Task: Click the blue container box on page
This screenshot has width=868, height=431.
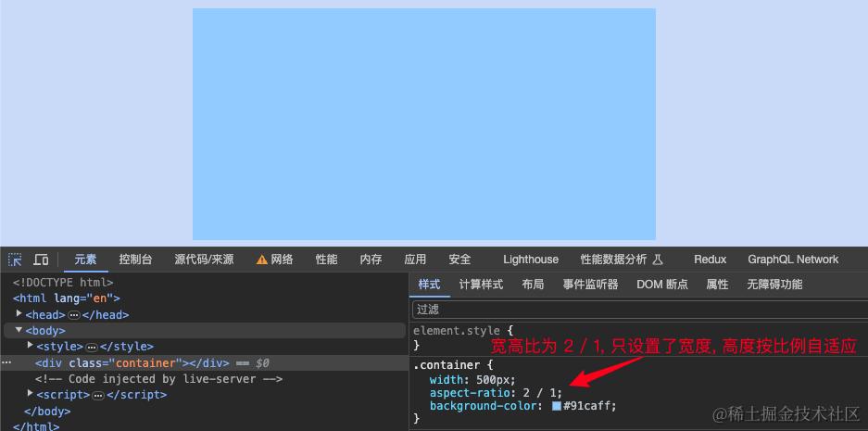Action: (424, 124)
